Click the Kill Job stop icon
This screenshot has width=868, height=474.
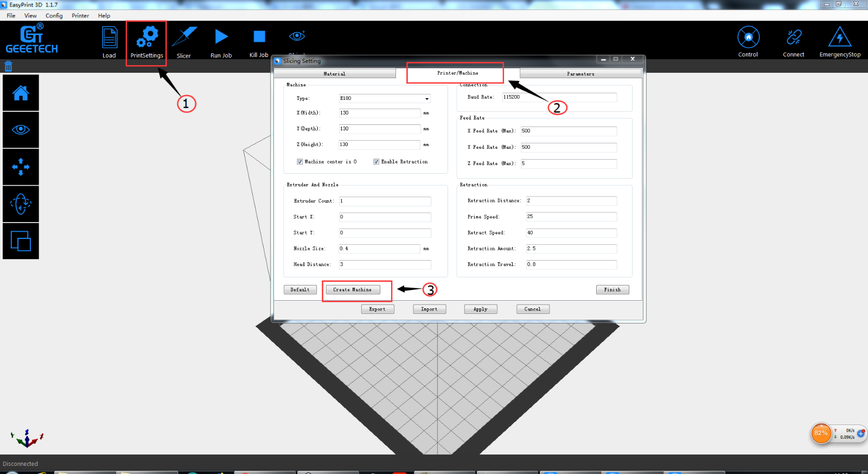[x=259, y=37]
